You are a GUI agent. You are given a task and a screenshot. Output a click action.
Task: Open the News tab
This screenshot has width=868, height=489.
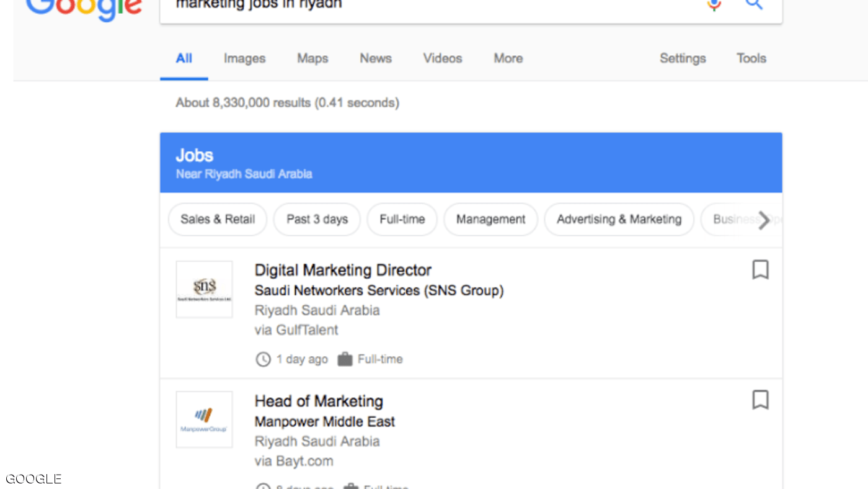(376, 58)
